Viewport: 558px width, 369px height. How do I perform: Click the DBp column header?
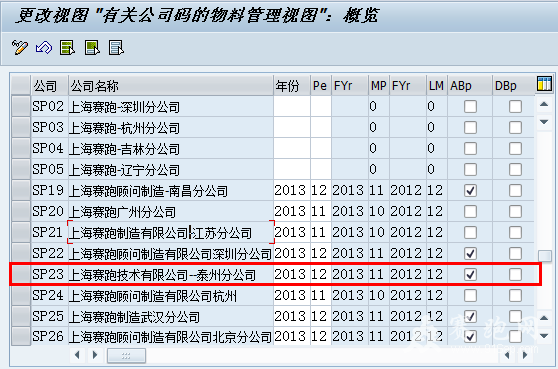tap(514, 85)
